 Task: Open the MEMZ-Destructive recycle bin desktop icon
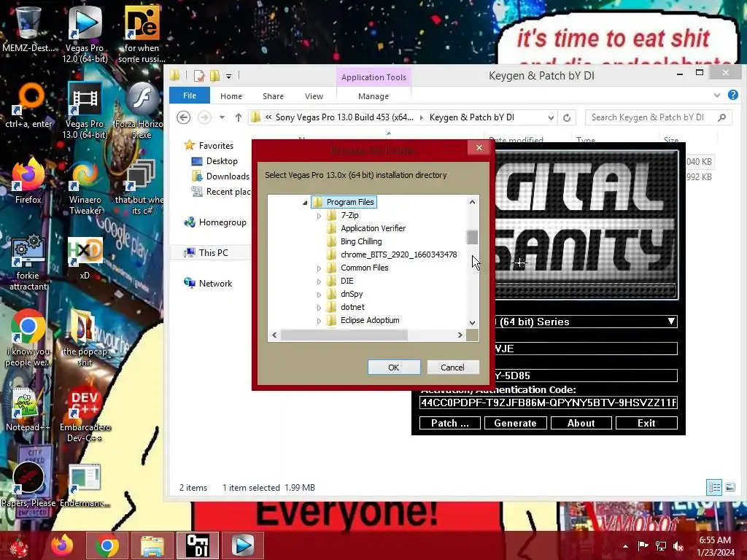coord(28,29)
